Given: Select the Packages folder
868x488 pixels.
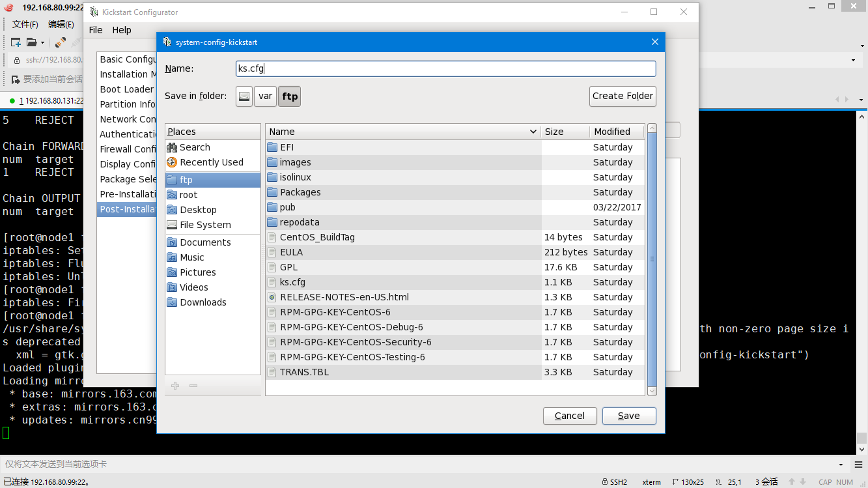Looking at the screenshot, I should (455, 192).
